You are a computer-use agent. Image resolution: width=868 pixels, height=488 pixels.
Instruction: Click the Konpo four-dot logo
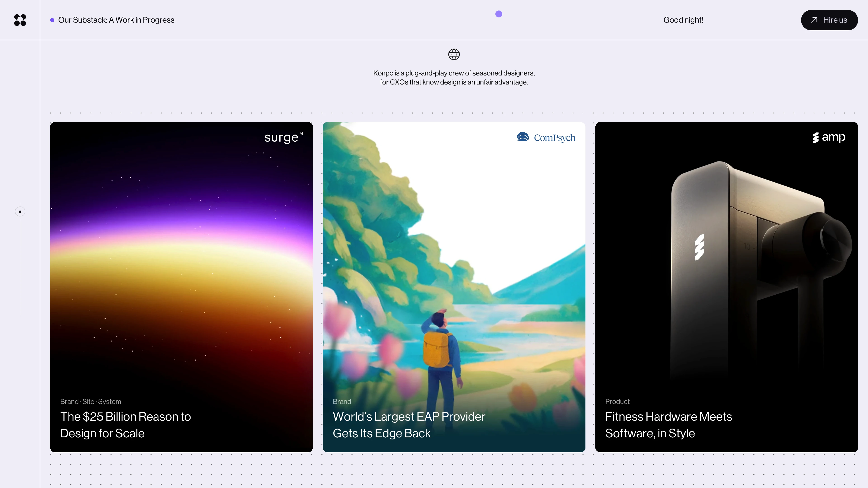[x=20, y=20]
